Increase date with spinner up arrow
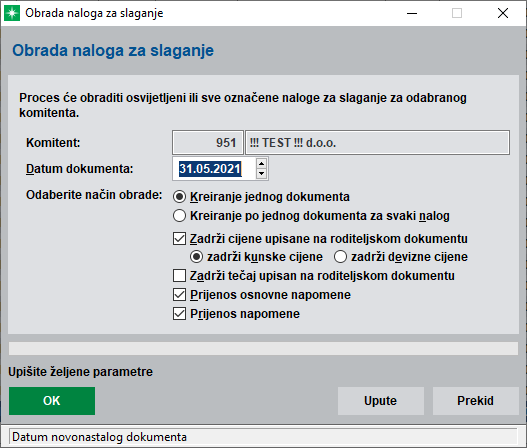 [x=261, y=163]
